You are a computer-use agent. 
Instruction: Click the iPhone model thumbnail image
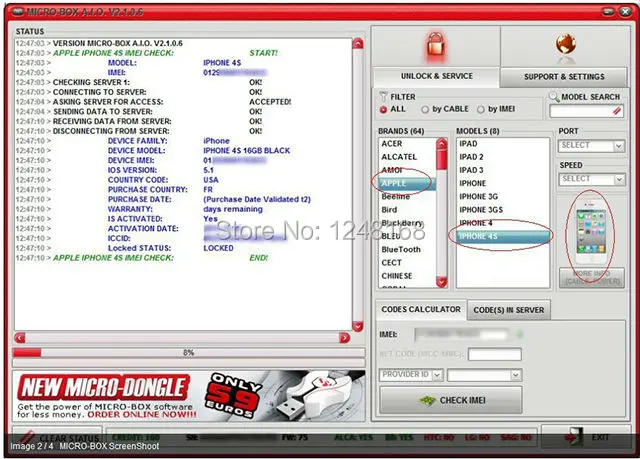point(591,232)
